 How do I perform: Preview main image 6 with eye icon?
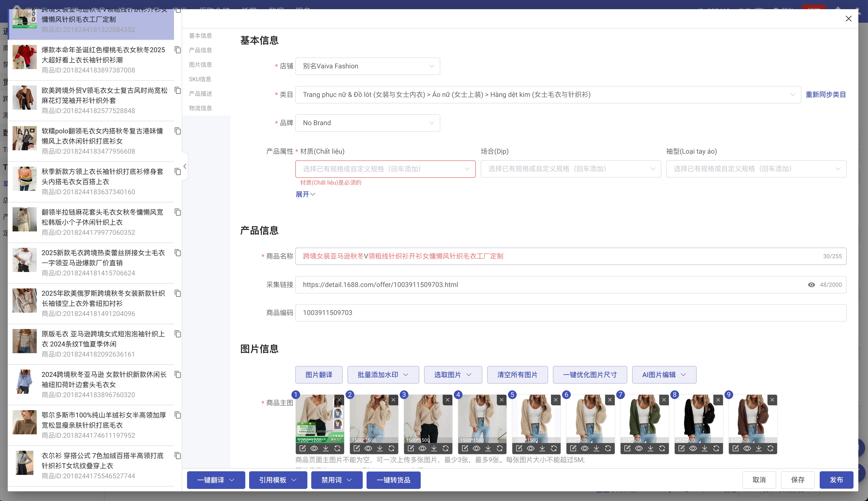pyautogui.click(x=585, y=448)
